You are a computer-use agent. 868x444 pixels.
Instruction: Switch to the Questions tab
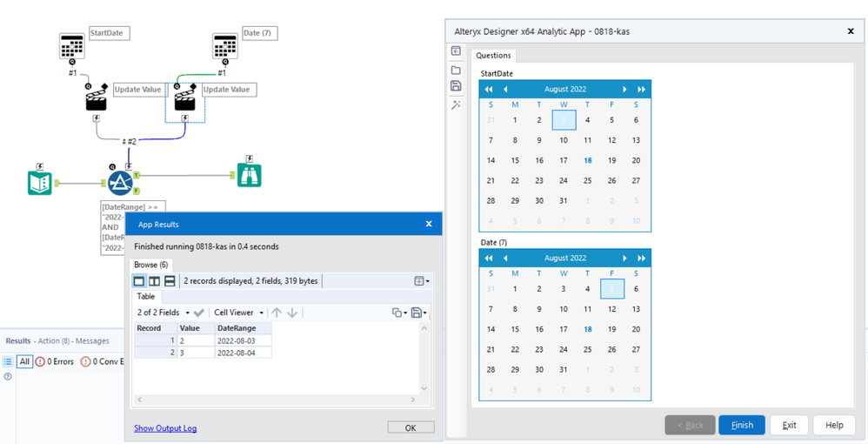point(493,56)
